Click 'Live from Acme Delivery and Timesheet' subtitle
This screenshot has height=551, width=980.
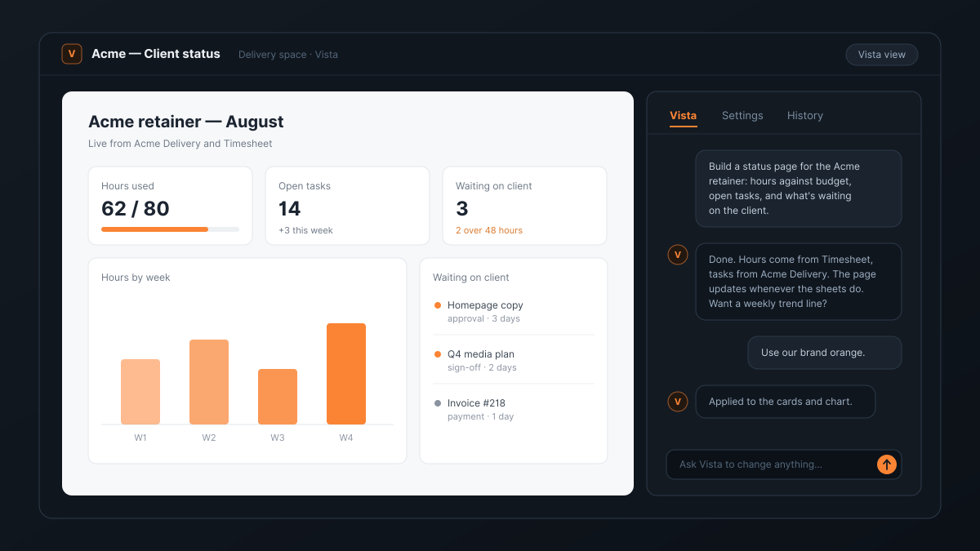point(180,144)
